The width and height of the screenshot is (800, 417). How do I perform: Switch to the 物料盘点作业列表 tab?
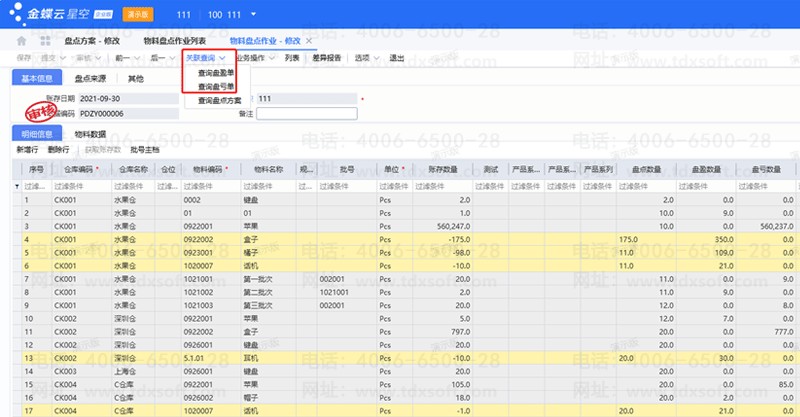(176, 40)
